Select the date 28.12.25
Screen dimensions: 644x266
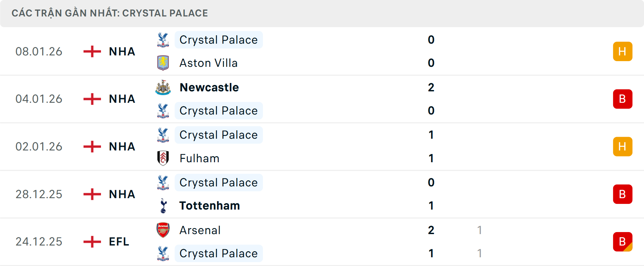pyautogui.click(x=39, y=194)
